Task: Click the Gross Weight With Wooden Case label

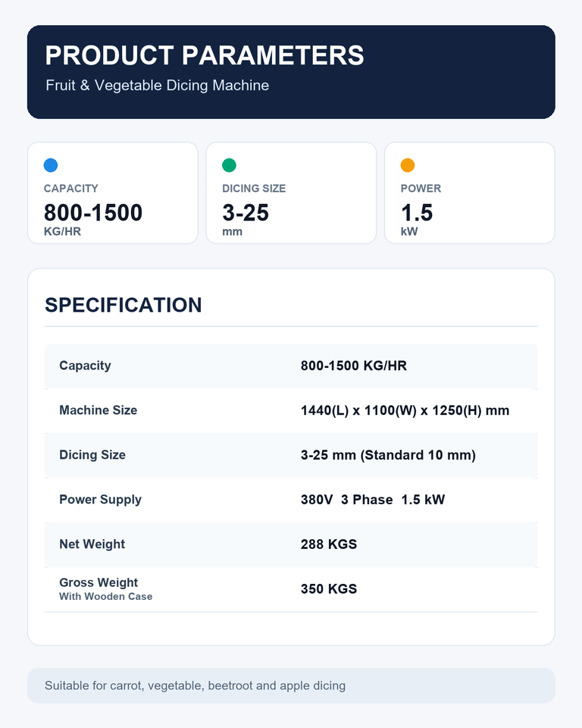Action: 106,588
